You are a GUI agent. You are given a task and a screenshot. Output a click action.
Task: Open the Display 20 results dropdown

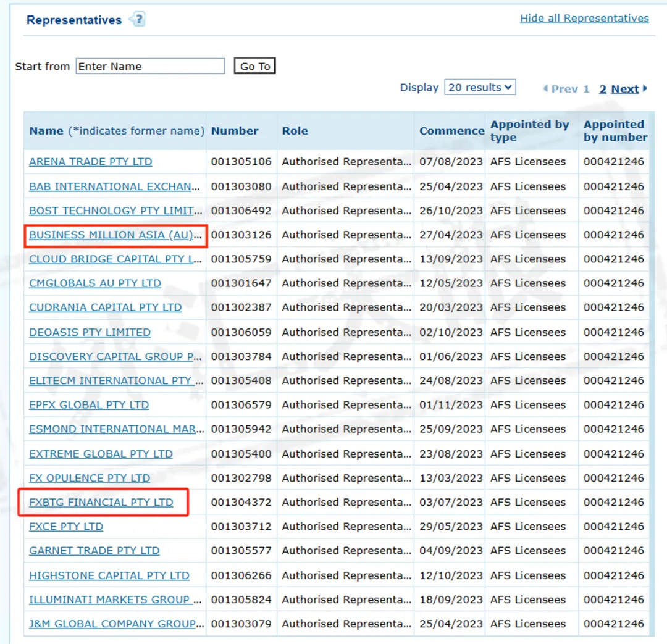(x=480, y=87)
